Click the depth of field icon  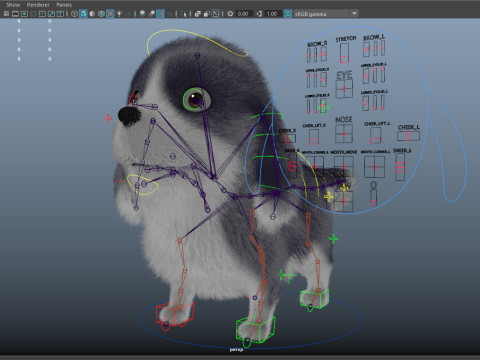point(170,14)
